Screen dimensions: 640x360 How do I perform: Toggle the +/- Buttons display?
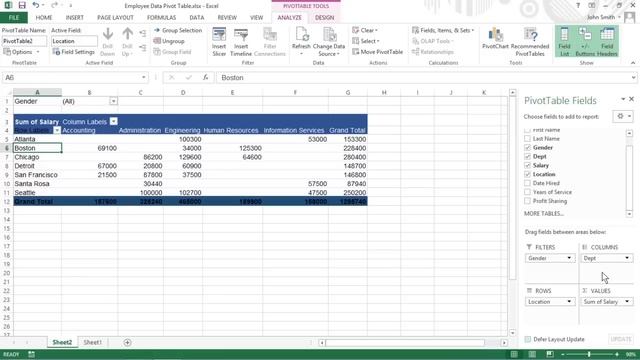click(585, 42)
